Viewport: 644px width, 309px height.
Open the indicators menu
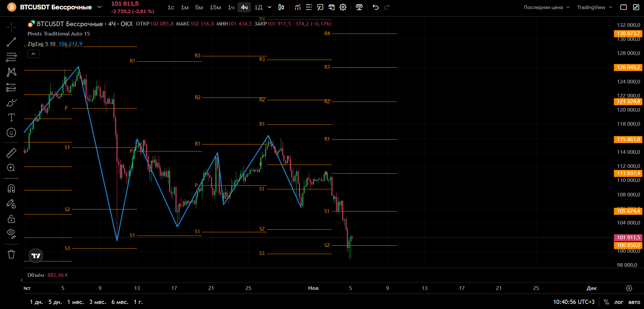coord(298,7)
